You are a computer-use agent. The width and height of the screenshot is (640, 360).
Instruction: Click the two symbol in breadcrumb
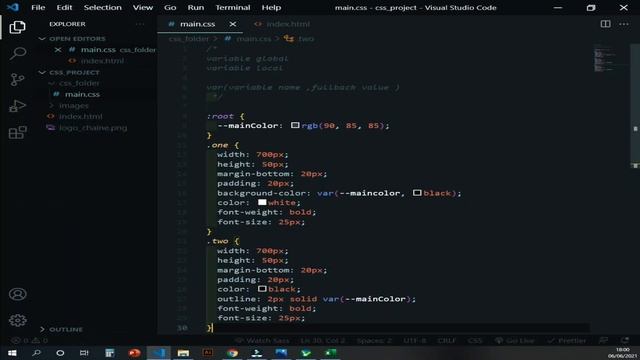(x=306, y=39)
